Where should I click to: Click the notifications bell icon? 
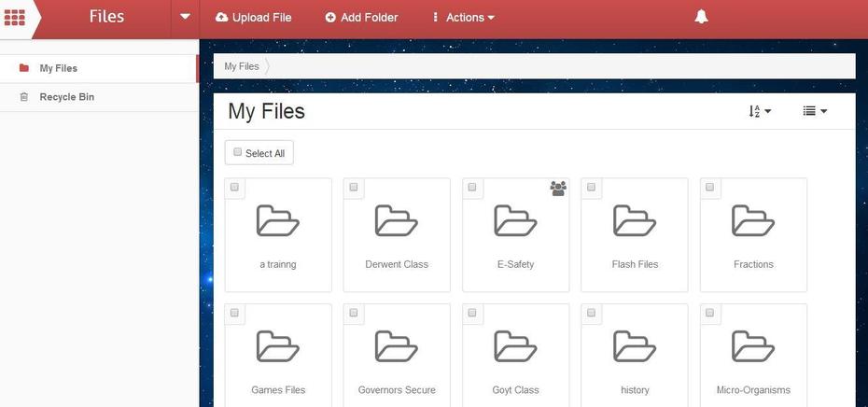pyautogui.click(x=701, y=17)
